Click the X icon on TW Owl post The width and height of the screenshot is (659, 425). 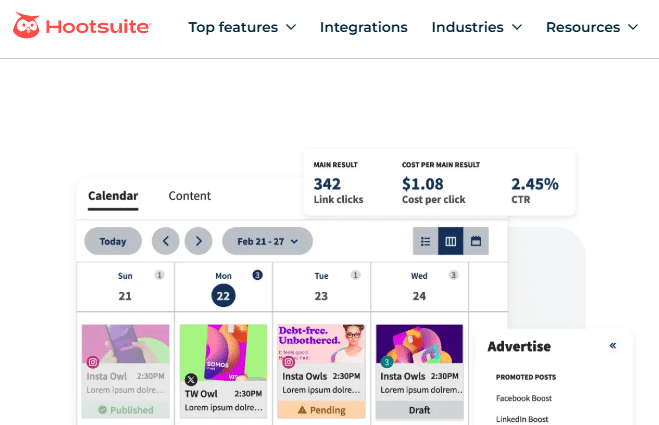tap(191, 380)
